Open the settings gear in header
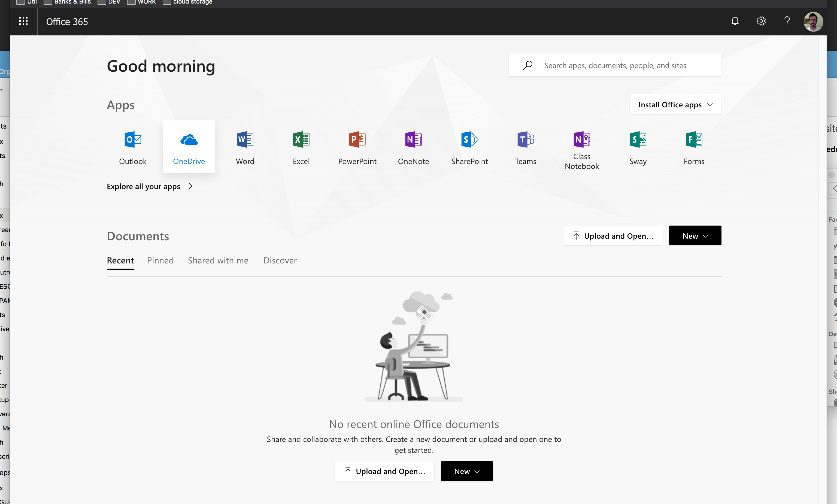837x504 pixels. [x=761, y=22]
